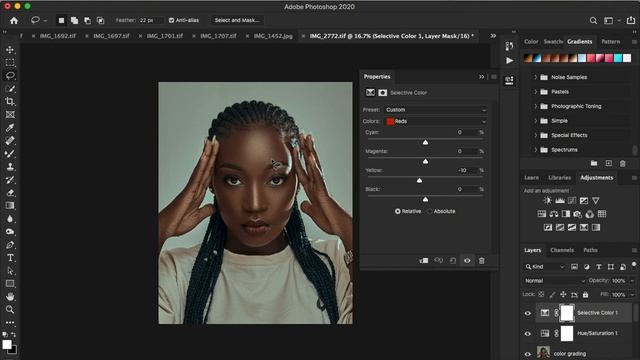Add Brightness/Contrast adjustment icon

(x=547, y=200)
